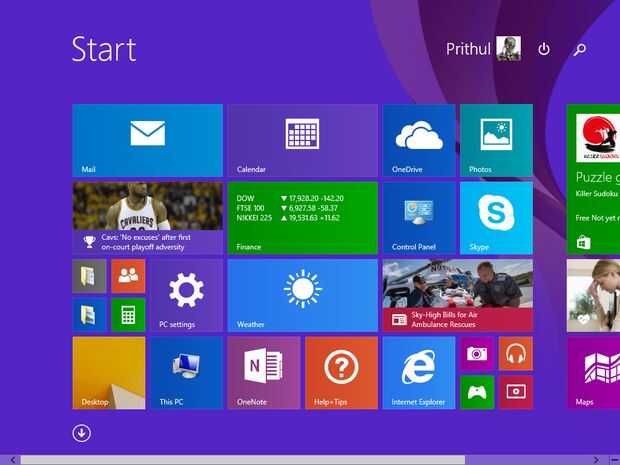This screenshot has height=465, width=620.
Task: Open the Help+Tips tile
Action: pos(341,372)
